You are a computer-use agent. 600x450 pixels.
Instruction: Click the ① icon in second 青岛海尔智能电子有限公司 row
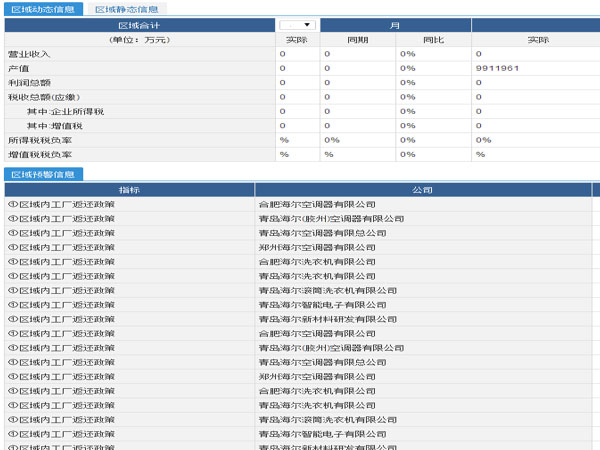13,434
